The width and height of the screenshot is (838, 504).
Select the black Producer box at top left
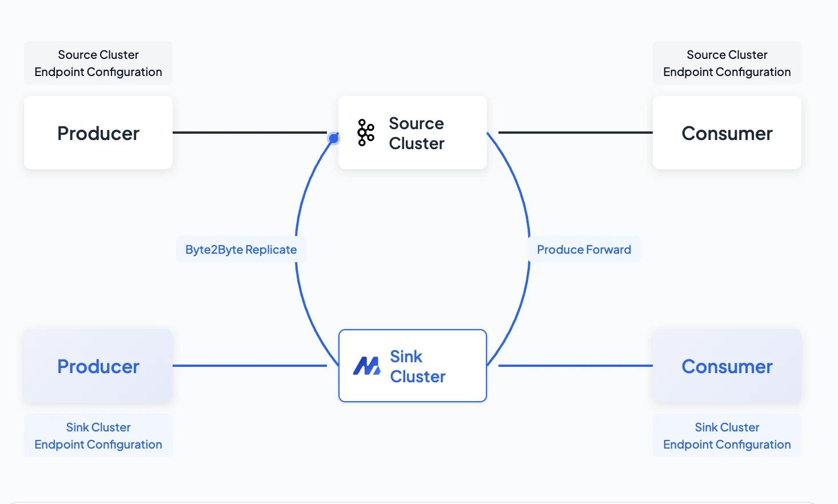pyautogui.click(x=98, y=133)
